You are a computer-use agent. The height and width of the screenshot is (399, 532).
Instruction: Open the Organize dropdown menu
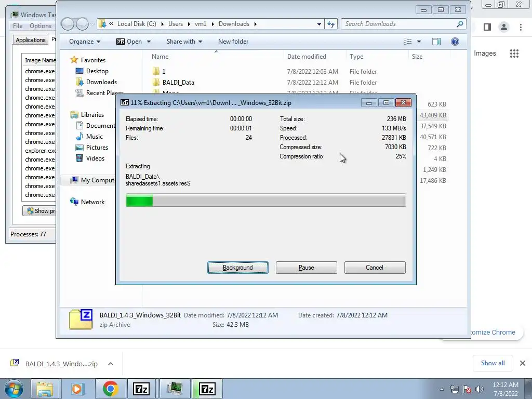[85, 42]
